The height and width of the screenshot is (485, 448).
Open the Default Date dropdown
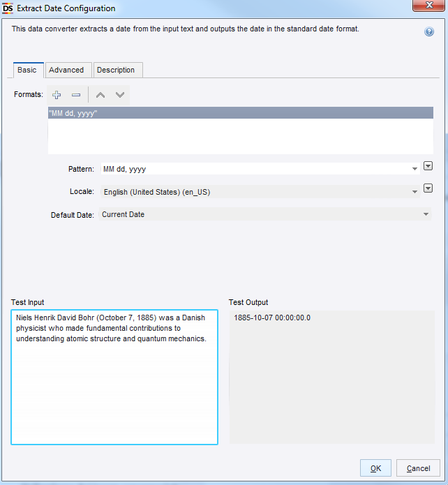pos(265,214)
